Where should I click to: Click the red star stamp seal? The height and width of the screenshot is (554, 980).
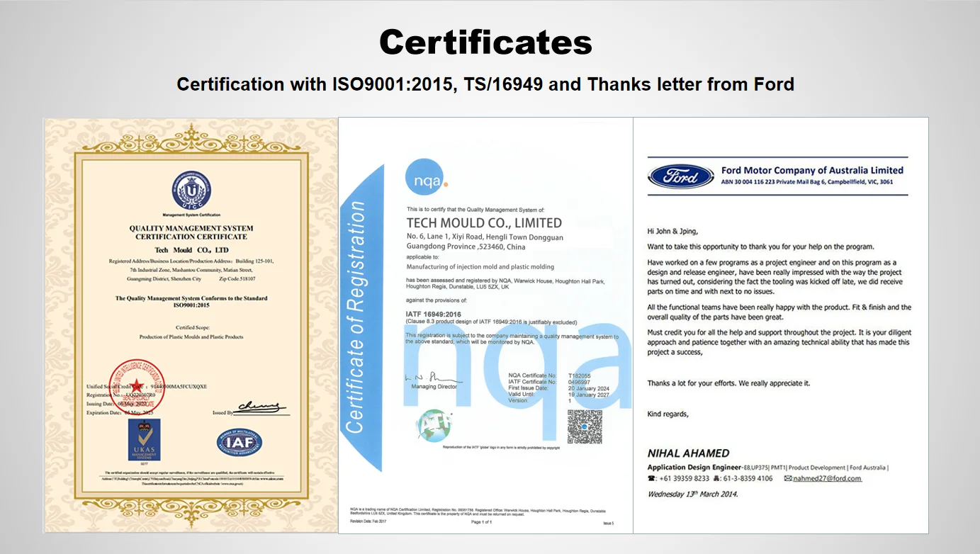137,386
